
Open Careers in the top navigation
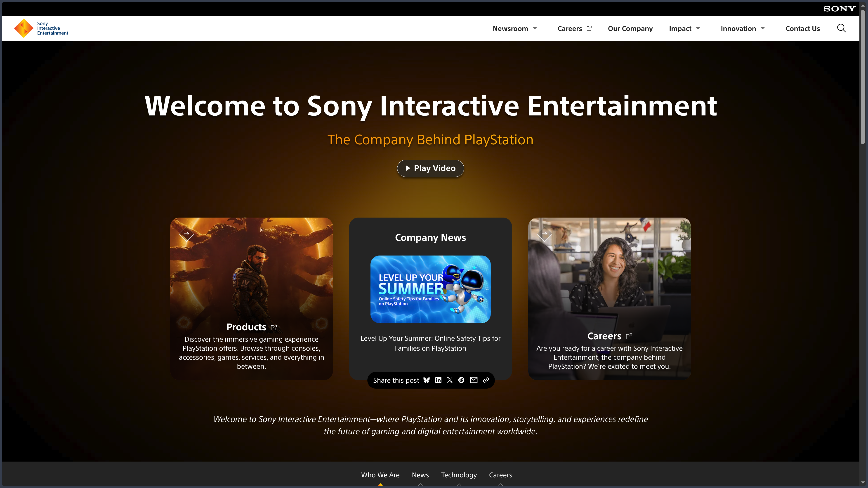[x=569, y=29]
